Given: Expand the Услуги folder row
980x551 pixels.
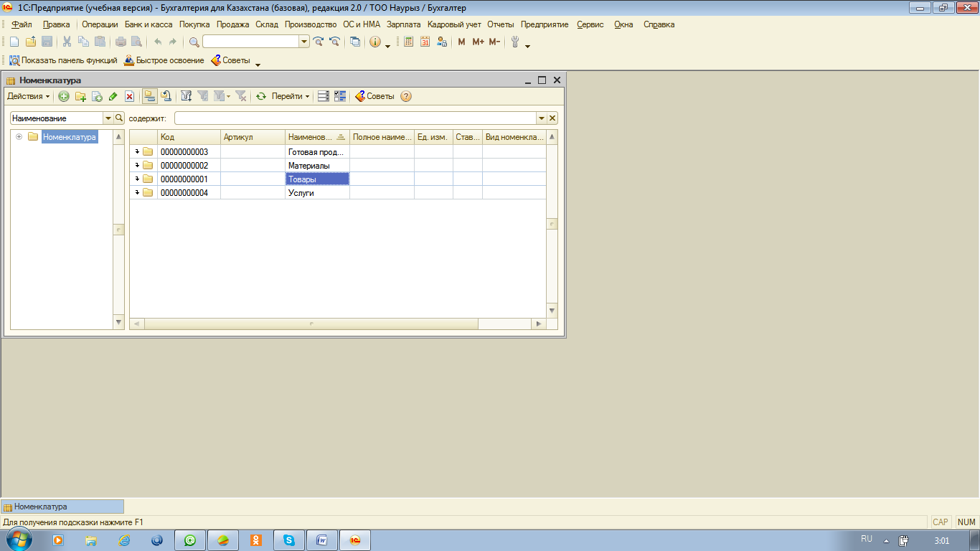Looking at the screenshot, I should tap(138, 192).
